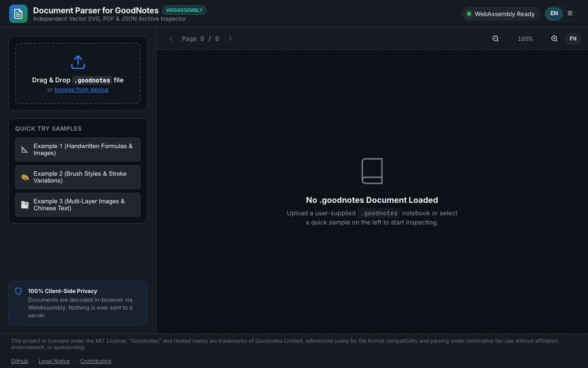Click the WEBASSEMBLY badge next to title
588x368 pixels.
pos(184,10)
